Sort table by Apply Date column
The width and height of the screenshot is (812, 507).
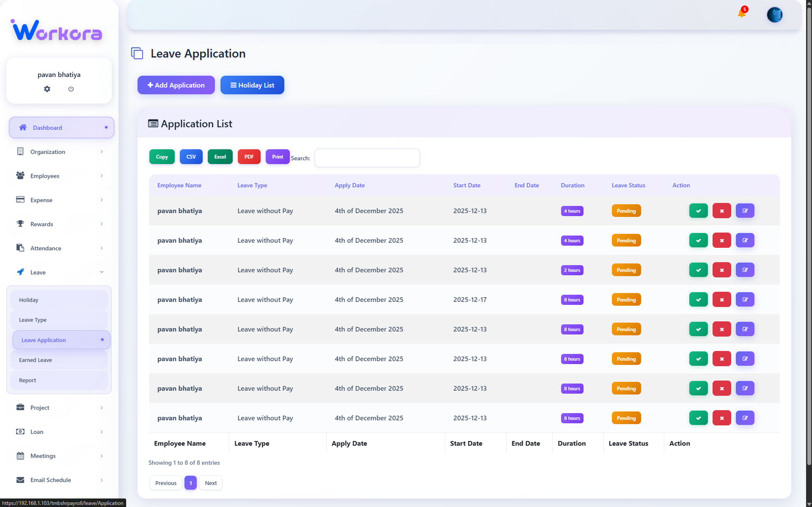(350, 185)
